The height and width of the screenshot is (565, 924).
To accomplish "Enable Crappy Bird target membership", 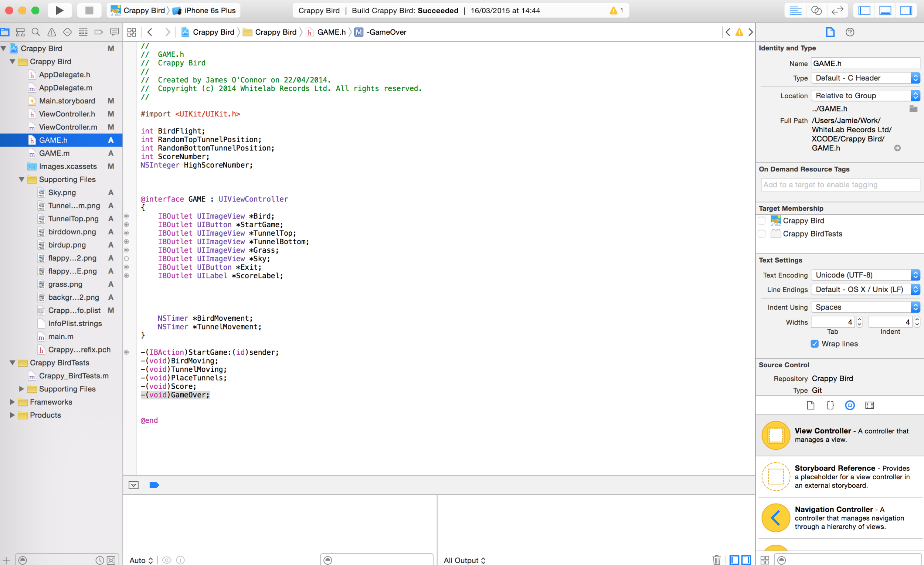I will pos(762,221).
